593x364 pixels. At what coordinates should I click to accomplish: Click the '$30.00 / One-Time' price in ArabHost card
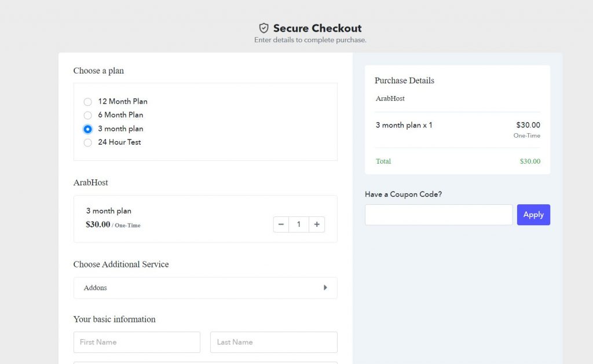click(x=113, y=225)
